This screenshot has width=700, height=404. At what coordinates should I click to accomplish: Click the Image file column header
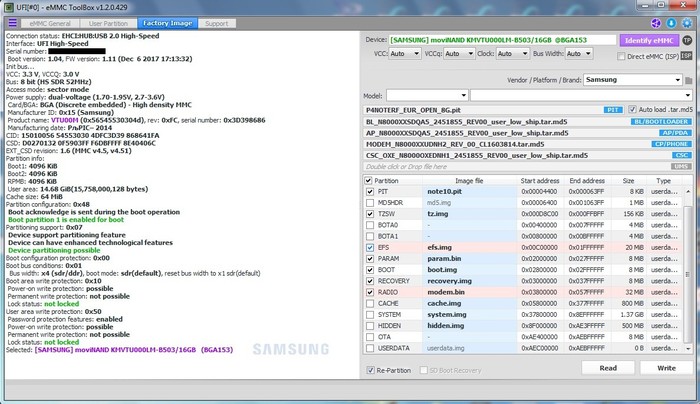469,180
